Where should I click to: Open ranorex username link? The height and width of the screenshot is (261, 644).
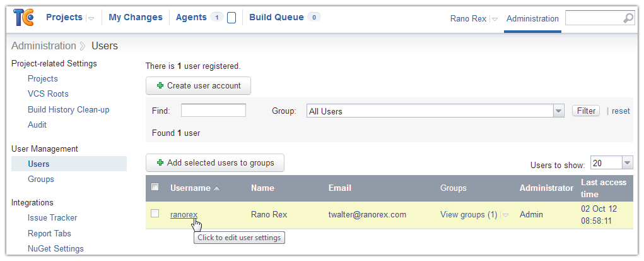tap(184, 214)
